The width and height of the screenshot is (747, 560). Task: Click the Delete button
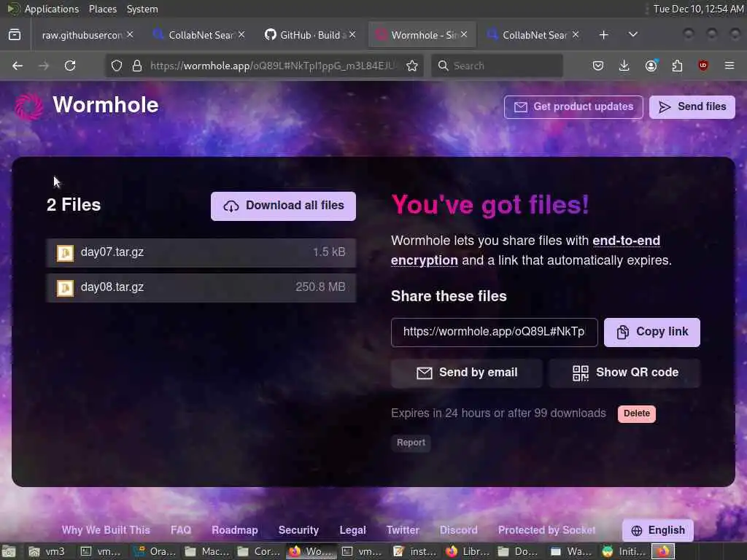point(637,414)
